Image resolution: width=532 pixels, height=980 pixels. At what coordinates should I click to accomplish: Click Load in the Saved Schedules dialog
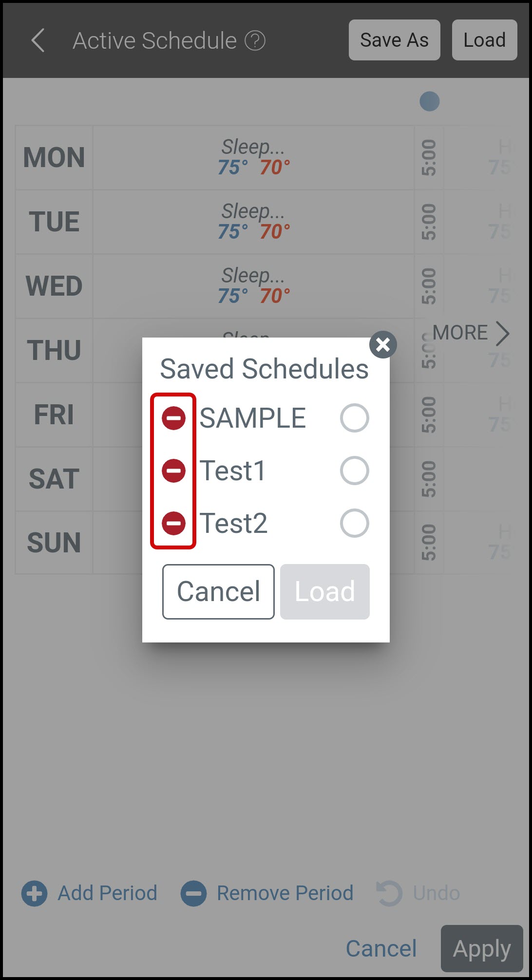[324, 592]
